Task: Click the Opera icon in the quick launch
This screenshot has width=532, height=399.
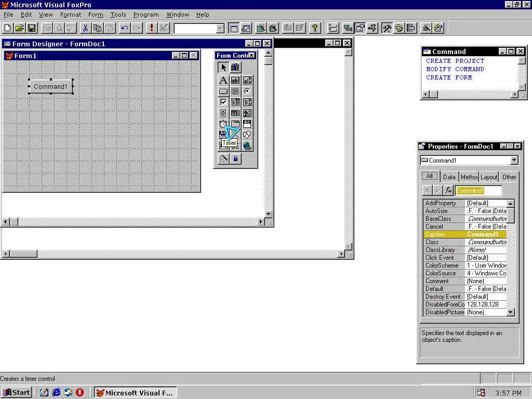Action: (79, 393)
